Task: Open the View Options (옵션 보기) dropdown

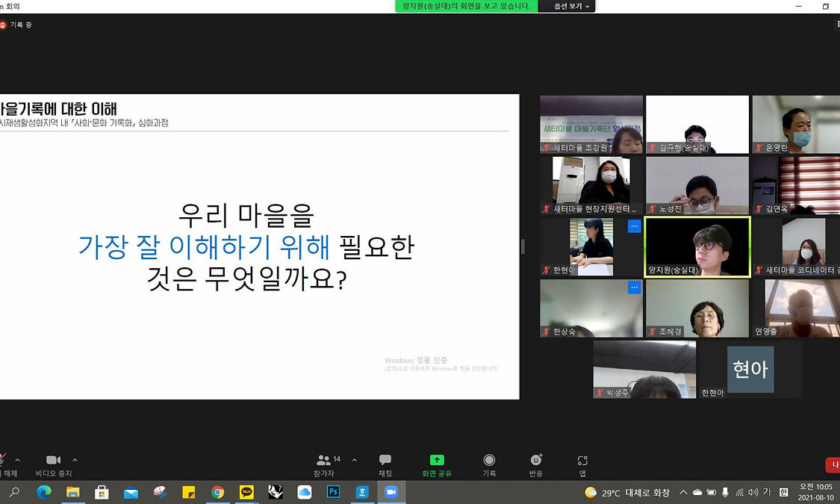Action: tap(571, 6)
